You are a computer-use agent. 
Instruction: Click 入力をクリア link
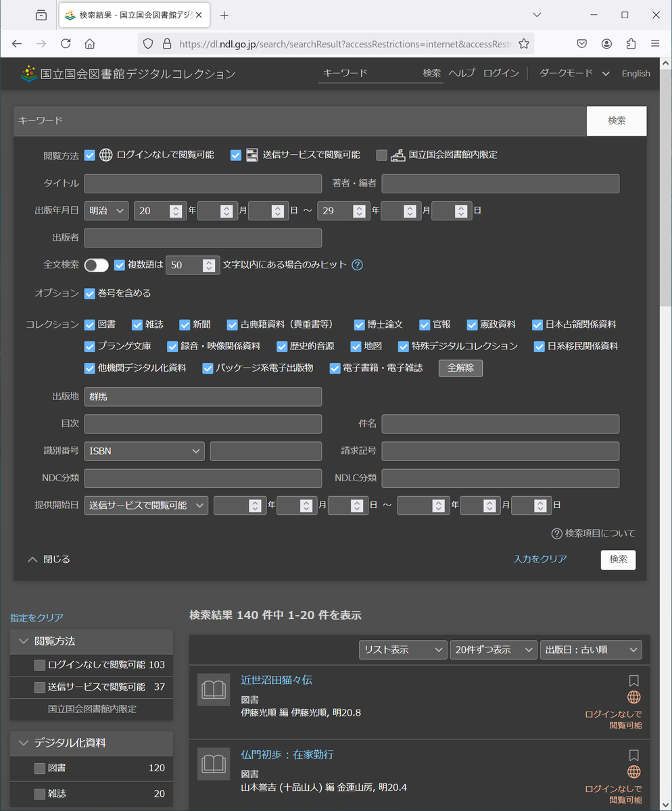click(540, 559)
